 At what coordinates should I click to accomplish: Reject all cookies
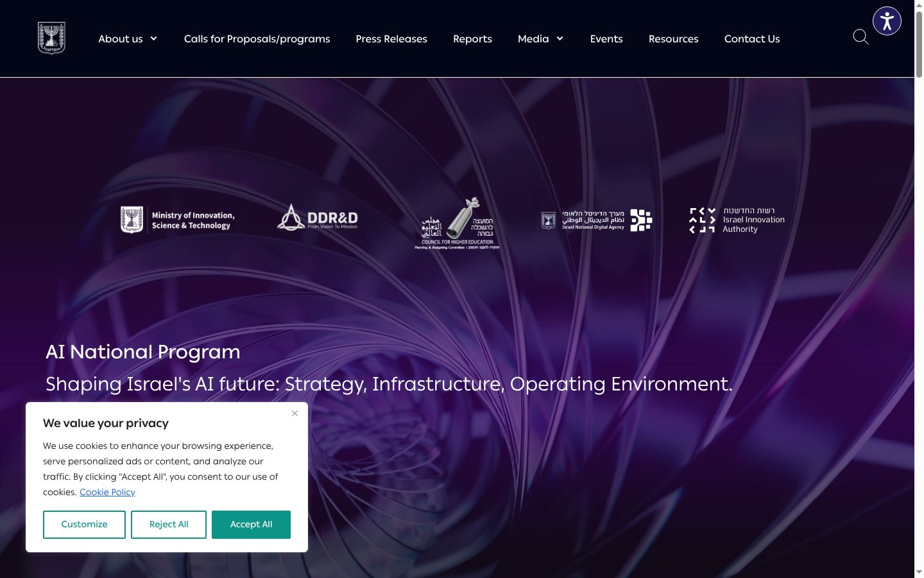click(169, 525)
